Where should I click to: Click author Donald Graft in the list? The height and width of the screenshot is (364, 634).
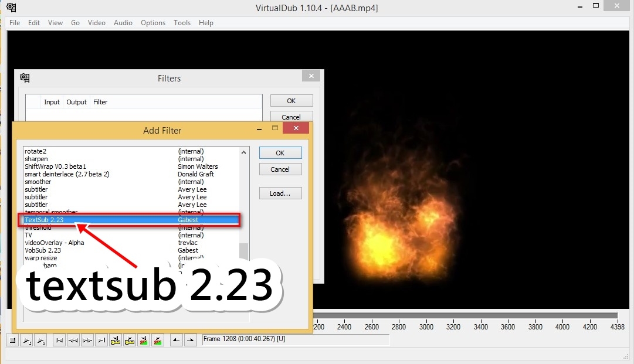196,174
